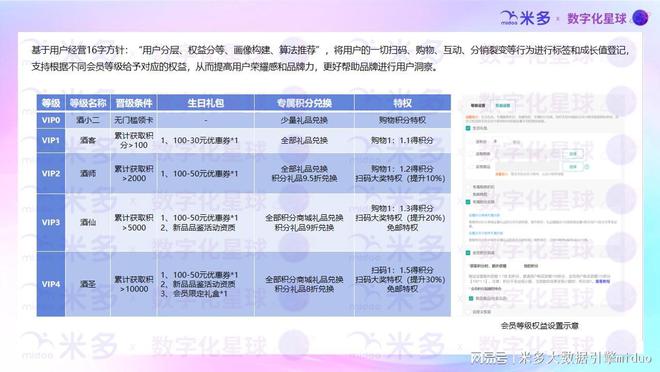Screen dimensions: 660x372
Task: Click the 购物积分特权 privilege cell
Action: click(x=402, y=120)
